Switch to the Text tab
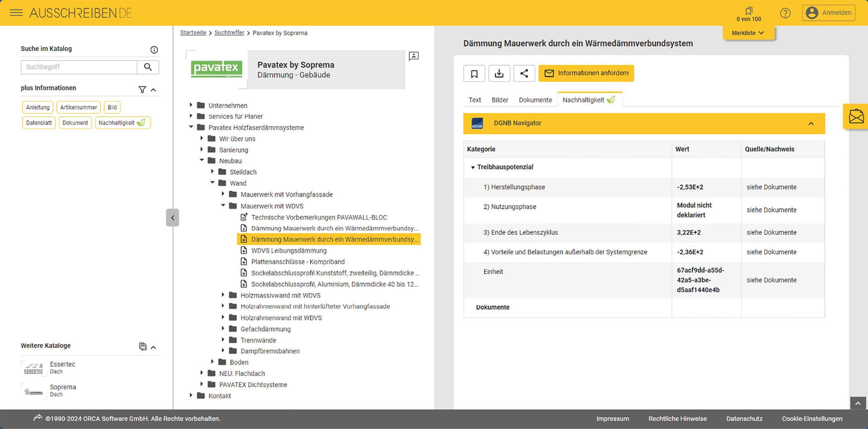Image resolution: width=868 pixels, height=429 pixels. [x=474, y=100]
